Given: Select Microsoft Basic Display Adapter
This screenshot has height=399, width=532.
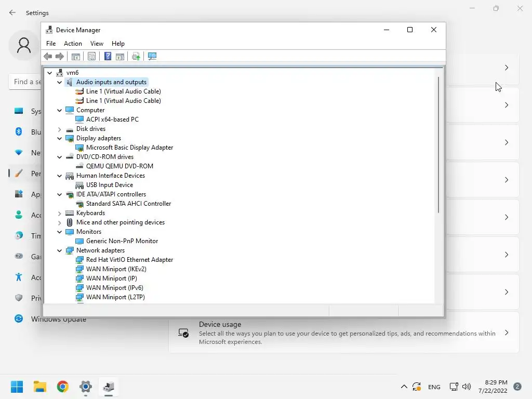Looking at the screenshot, I should [x=129, y=148].
